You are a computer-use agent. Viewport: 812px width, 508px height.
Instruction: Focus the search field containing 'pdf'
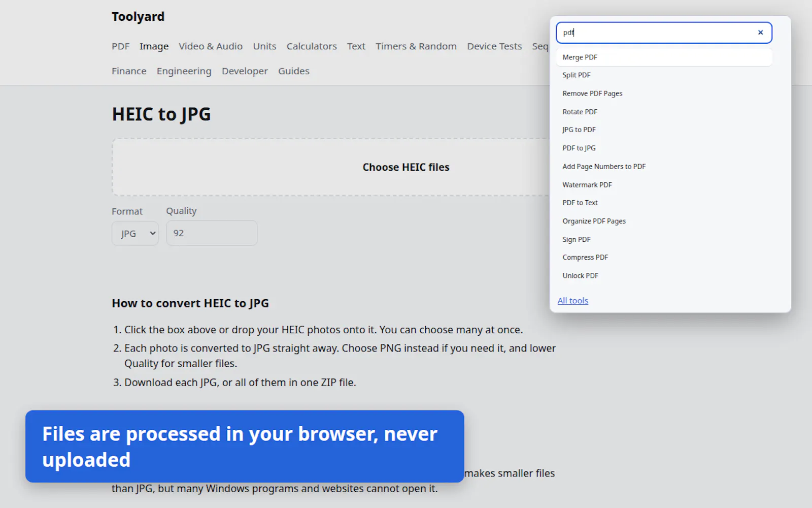[664, 33]
